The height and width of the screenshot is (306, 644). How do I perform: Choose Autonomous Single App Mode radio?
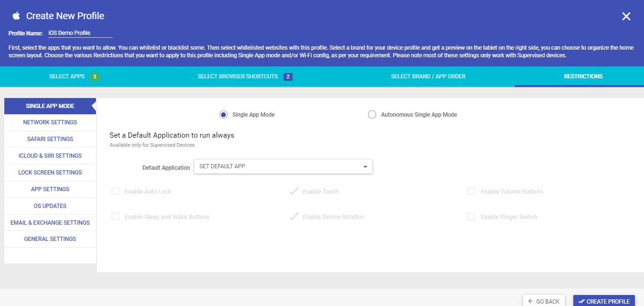(x=372, y=115)
